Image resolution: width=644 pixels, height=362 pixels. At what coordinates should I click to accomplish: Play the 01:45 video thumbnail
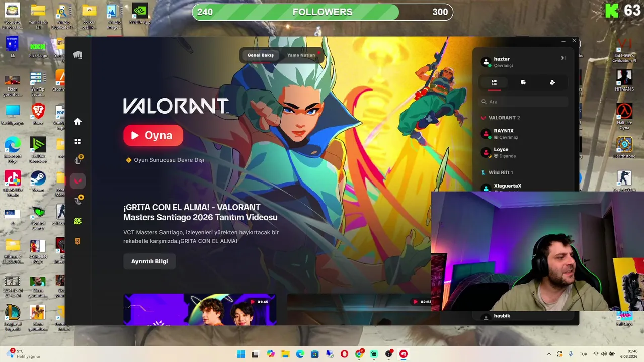coord(200,309)
